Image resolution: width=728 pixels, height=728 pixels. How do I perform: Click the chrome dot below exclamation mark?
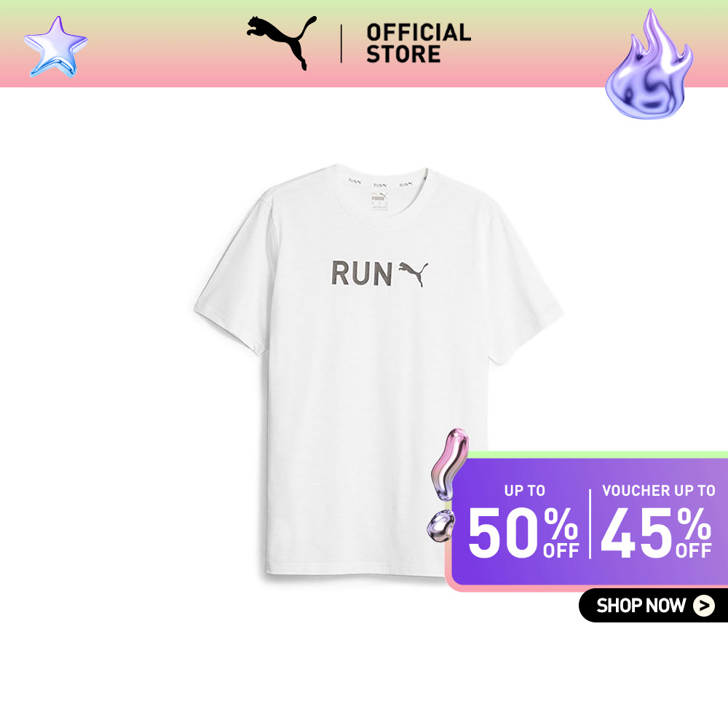tap(440, 525)
